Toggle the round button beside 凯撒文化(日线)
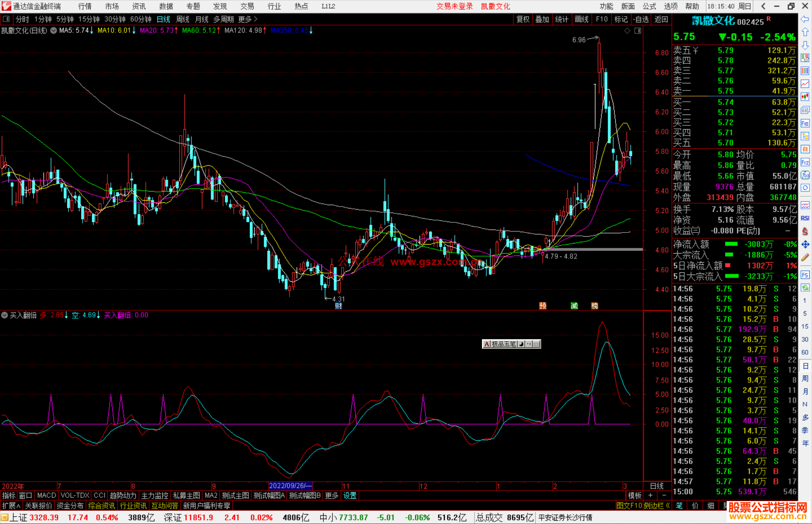The height and width of the screenshot is (524, 812). pos(54,31)
